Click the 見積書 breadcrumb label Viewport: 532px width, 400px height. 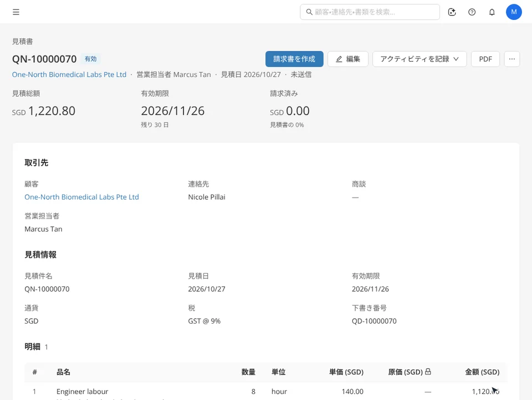(22, 42)
